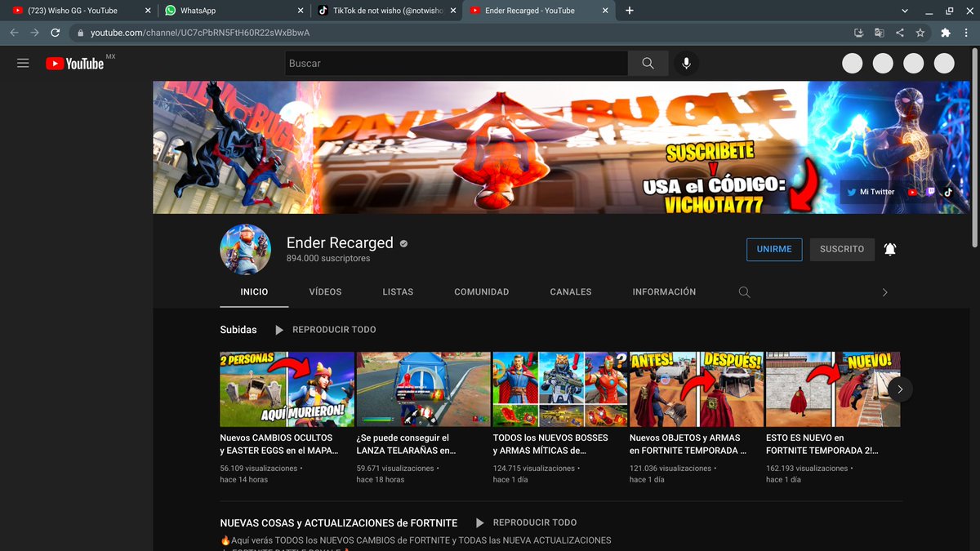Open video title ESTO ES NUEVO en FORTNITE TEMPORADA 2

coord(823,444)
